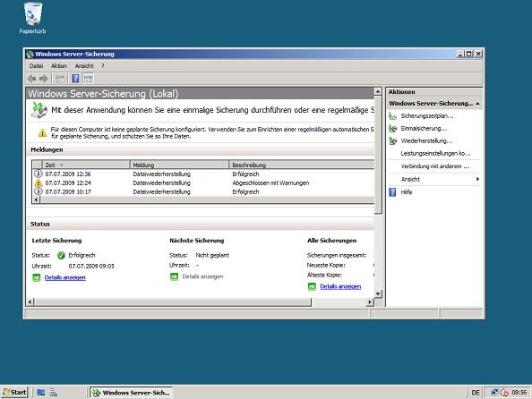
Task: Click the red alert tray icon
Action: tap(504, 393)
